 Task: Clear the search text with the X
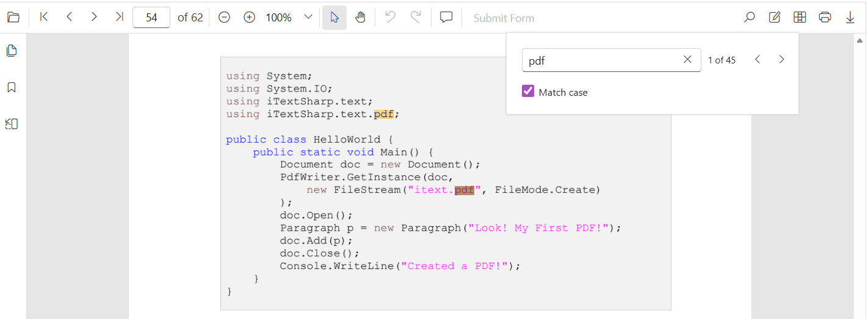click(x=687, y=60)
